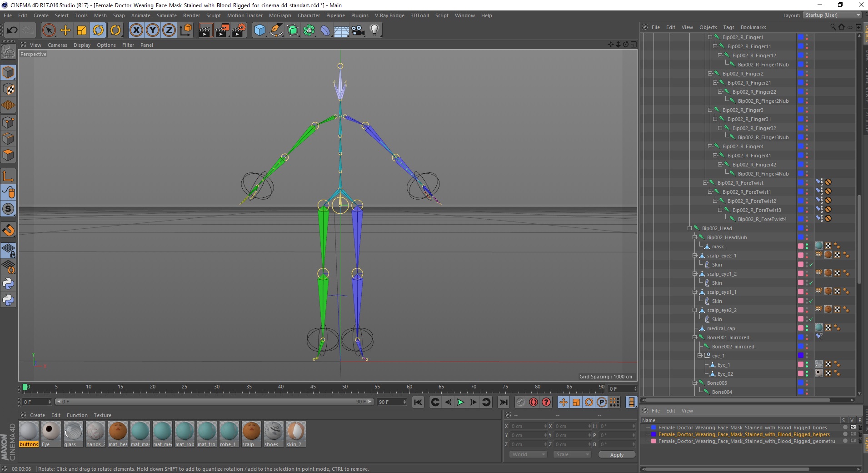The width and height of the screenshot is (868, 473).
Task: Go to start of animation
Action: tap(418, 402)
